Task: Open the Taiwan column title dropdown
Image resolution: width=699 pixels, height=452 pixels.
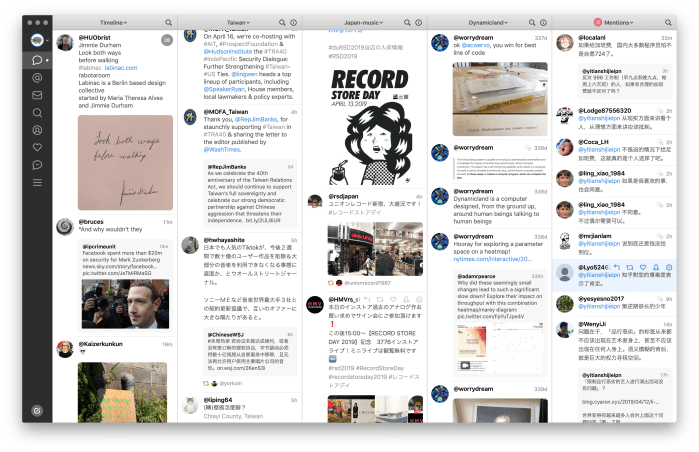Action: pos(238,22)
